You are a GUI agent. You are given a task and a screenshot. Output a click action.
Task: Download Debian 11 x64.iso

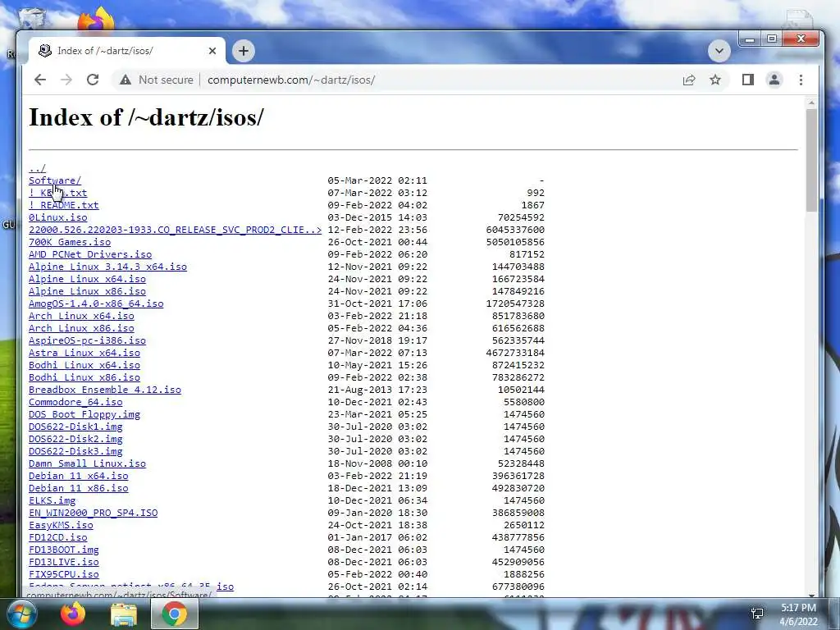point(78,477)
